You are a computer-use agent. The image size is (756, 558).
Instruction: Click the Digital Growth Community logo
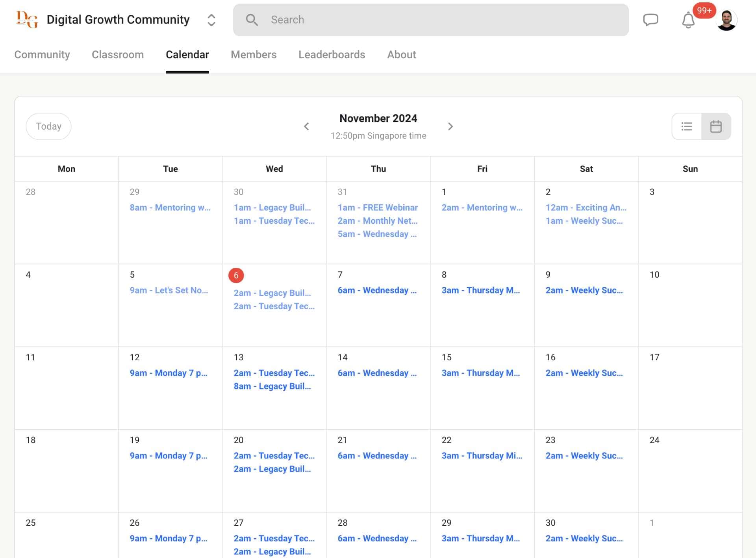click(x=27, y=20)
